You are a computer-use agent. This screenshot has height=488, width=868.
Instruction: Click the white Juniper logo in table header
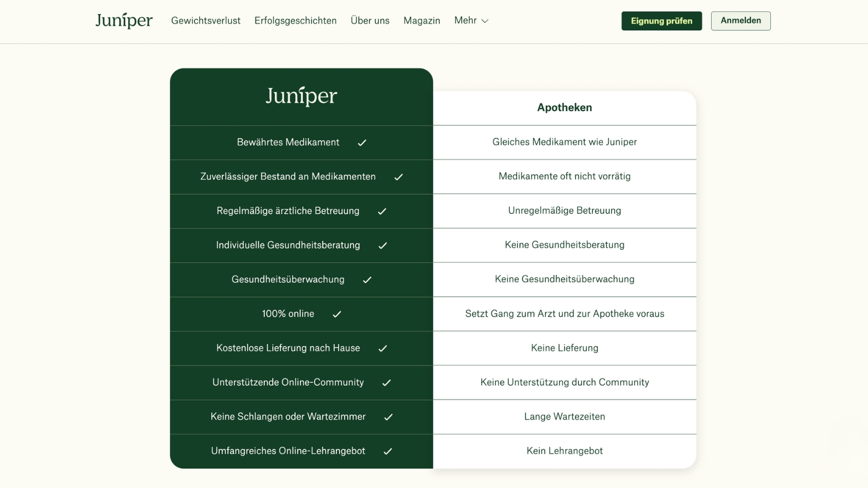tap(301, 96)
